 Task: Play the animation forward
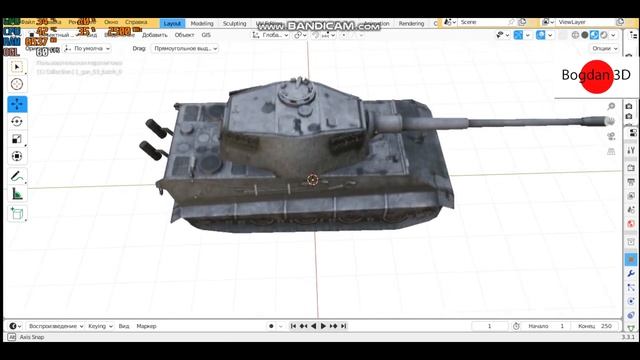(323, 326)
